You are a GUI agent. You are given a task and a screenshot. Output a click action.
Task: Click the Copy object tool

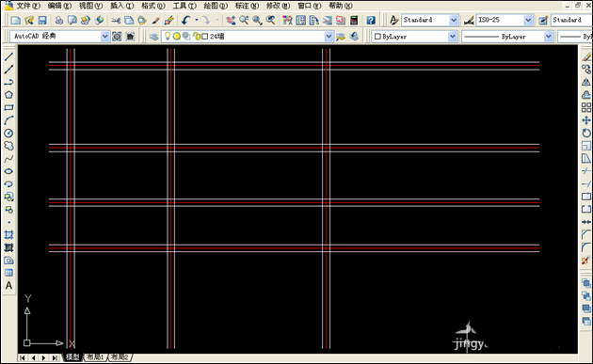click(586, 70)
